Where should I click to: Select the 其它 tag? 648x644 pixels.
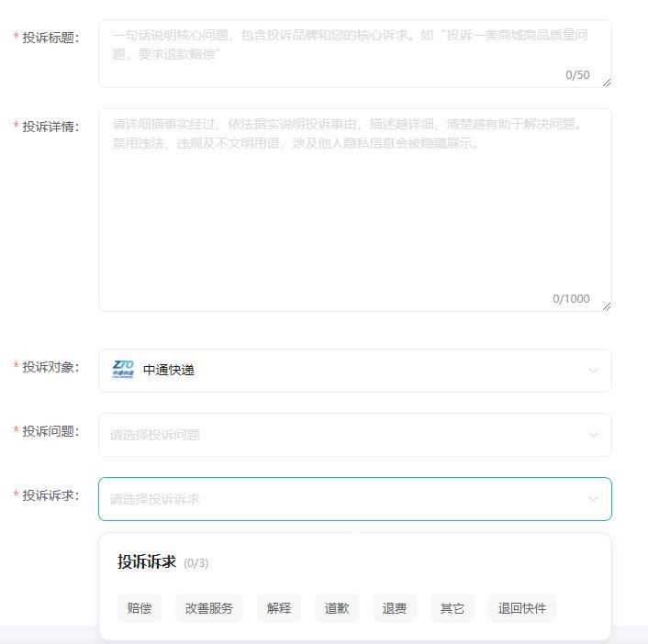click(452, 608)
